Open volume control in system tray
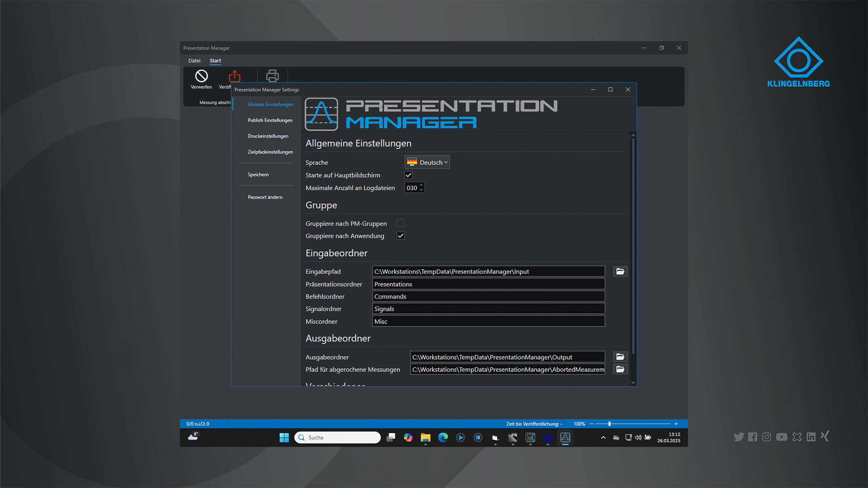Image resolution: width=868 pixels, height=488 pixels. [x=638, y=437]
